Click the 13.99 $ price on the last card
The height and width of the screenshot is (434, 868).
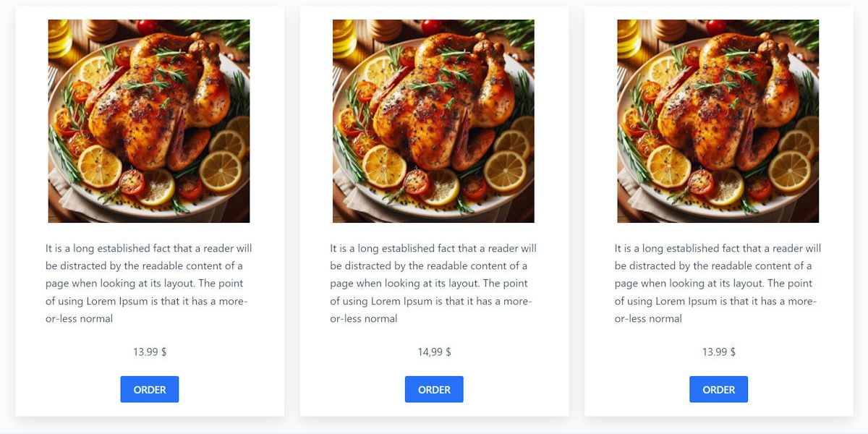tap(718, 352)
